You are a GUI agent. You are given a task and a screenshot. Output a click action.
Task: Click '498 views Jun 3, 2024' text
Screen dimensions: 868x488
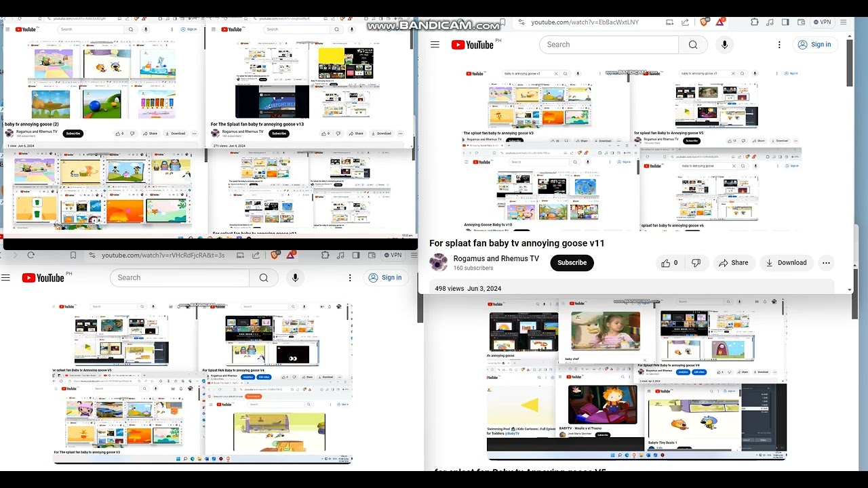(468, 289)
